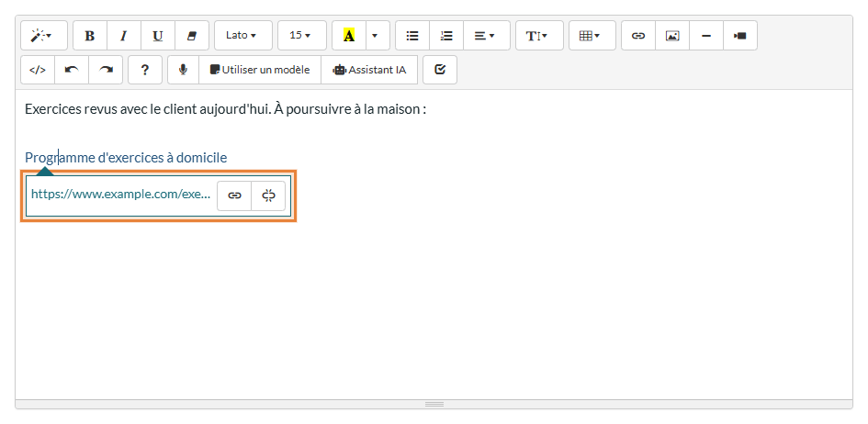The image size is (868, 424).
Task: Insert an unordered bullet list
Action: tap(412, 36)
